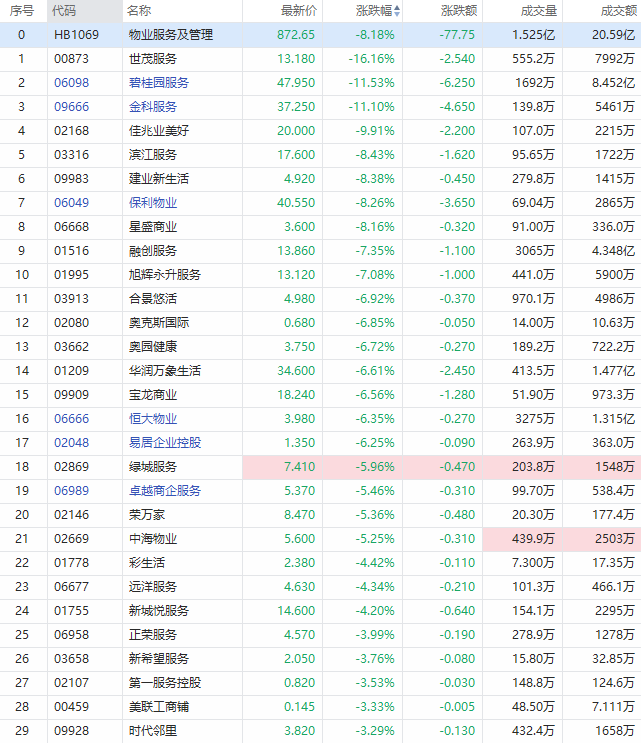
Task: Open stock code link 06989
Action: click(72, 490)
